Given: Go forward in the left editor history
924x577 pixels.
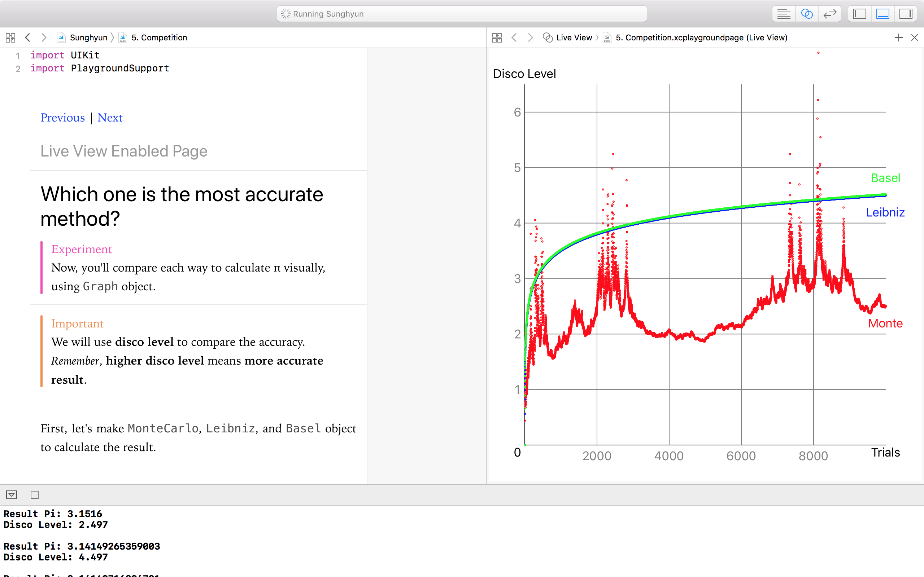Looking at the screenshot, I should coord(44,38).
